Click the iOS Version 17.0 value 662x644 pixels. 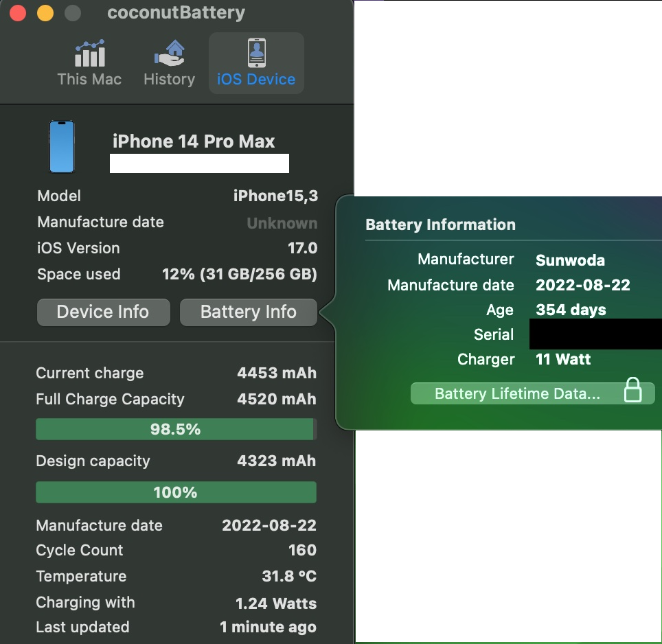[302, 248]
